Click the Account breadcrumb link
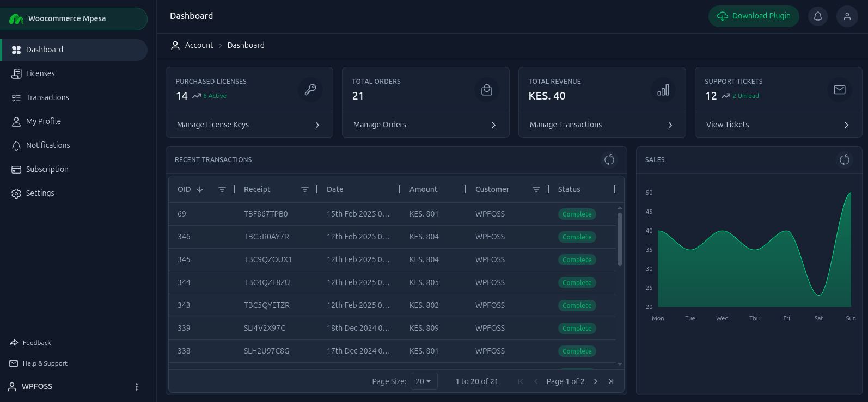This screenshot has height=402, width=868. coord(199,46)
